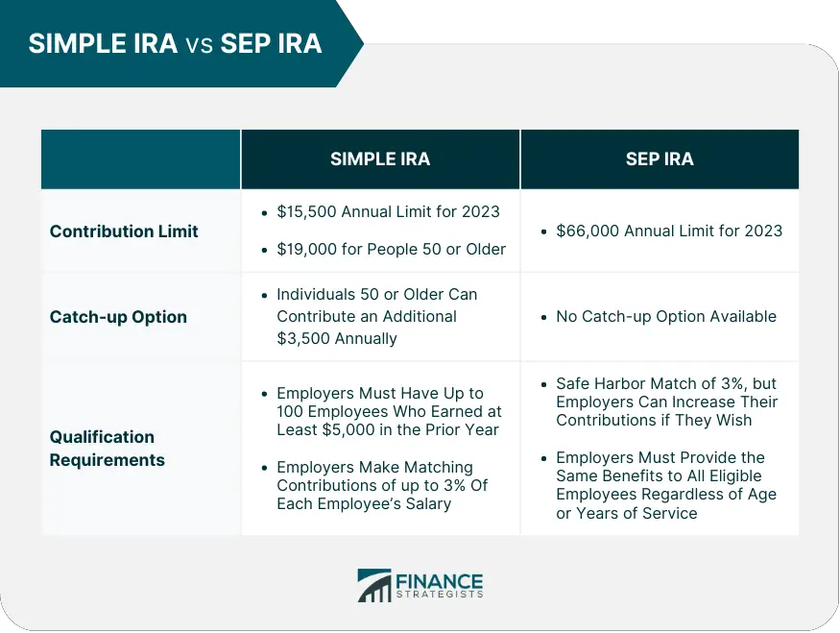Click 'Safe Harbor Match of 3%' bullet
The image size is (840, 633).
click(x=666, y=402)
